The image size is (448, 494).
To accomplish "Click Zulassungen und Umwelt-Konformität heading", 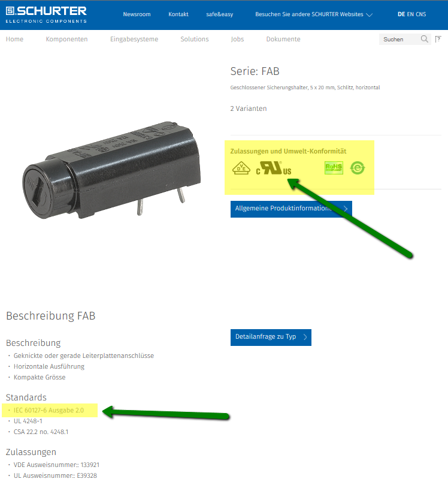I will [x=288, y=151].
